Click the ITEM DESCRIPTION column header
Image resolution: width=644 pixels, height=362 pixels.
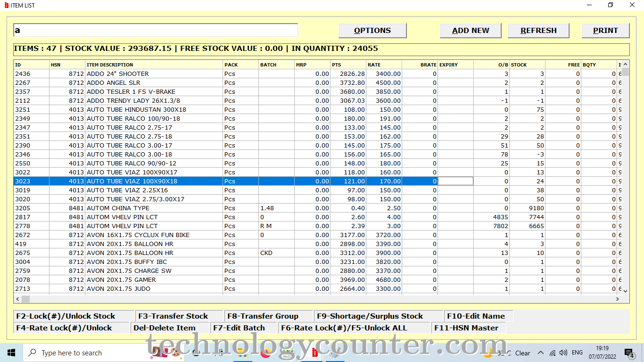pyautogui.click(x=154, y=65)
